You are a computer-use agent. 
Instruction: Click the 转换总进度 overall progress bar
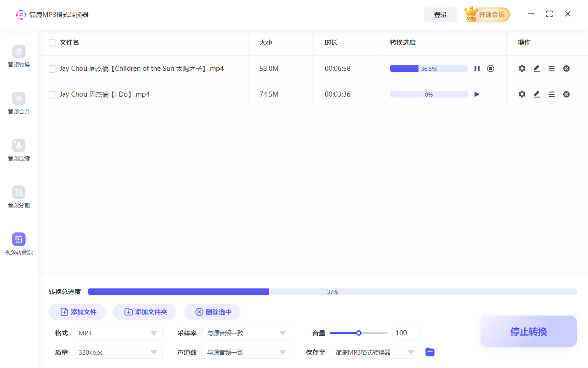(333, 292)
